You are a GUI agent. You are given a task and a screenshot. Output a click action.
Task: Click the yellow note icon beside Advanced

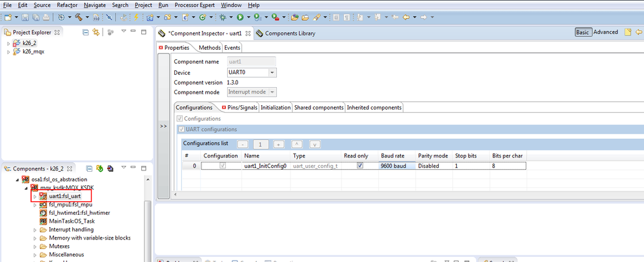628,32
